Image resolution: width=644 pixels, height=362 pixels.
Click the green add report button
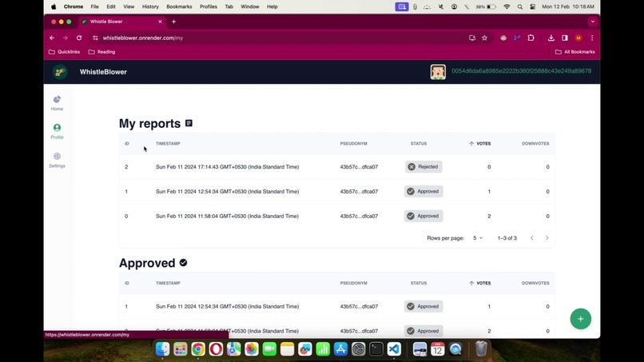click(x=580, y=319)
